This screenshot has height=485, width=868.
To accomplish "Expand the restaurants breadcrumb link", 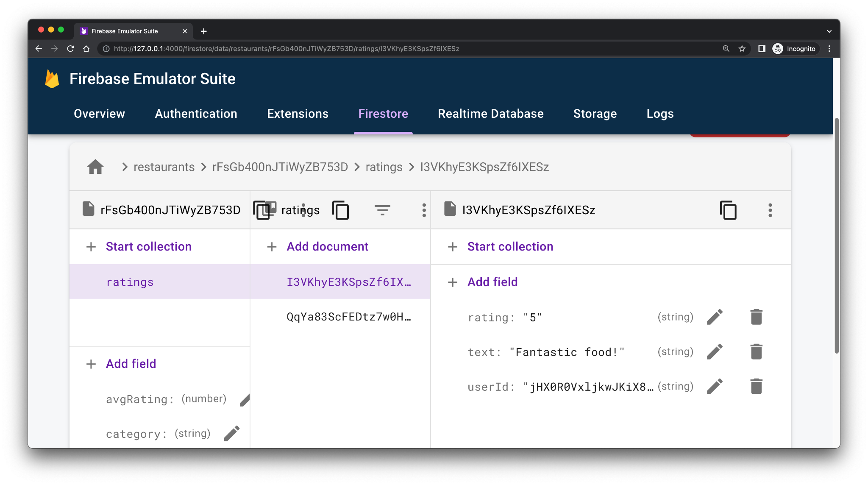I will pyautogui.click(x=164, y=167).
